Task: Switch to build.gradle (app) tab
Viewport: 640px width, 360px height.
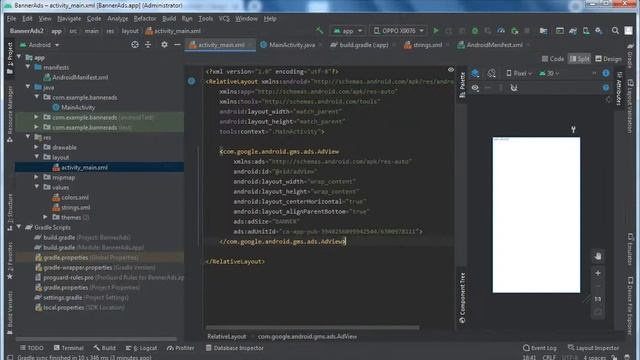Action: pos(363,45)
